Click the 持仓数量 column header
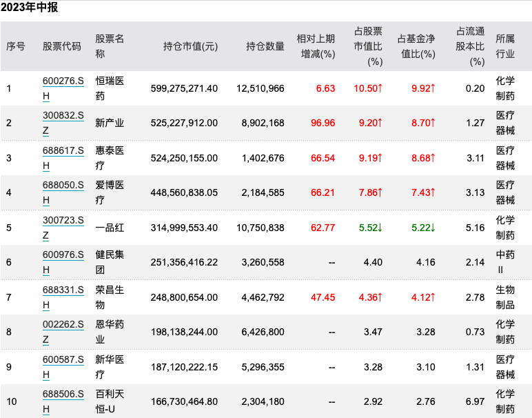 pyautogui.click(x=265, y=46)
